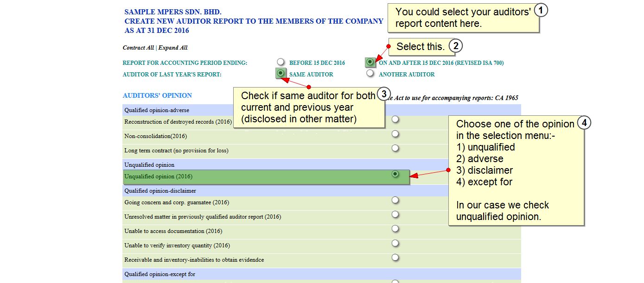This screenshot has width=644, height=283.
Task: Check the Unqualified opinion (2016) radio button
Action: (395, 174)
